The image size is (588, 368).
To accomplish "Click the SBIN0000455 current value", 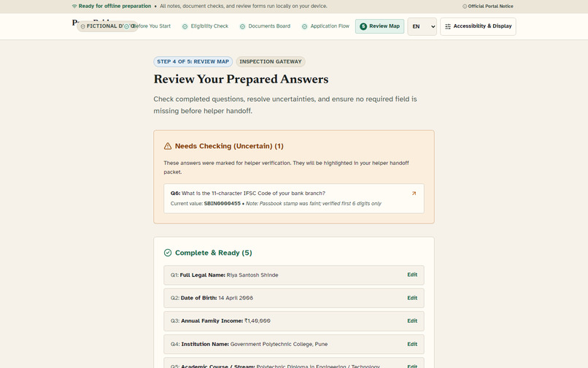I will click(222, 204).
